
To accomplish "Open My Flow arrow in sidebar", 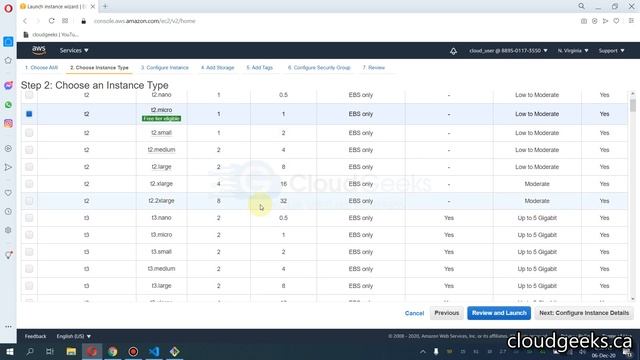I will point(8,167).
